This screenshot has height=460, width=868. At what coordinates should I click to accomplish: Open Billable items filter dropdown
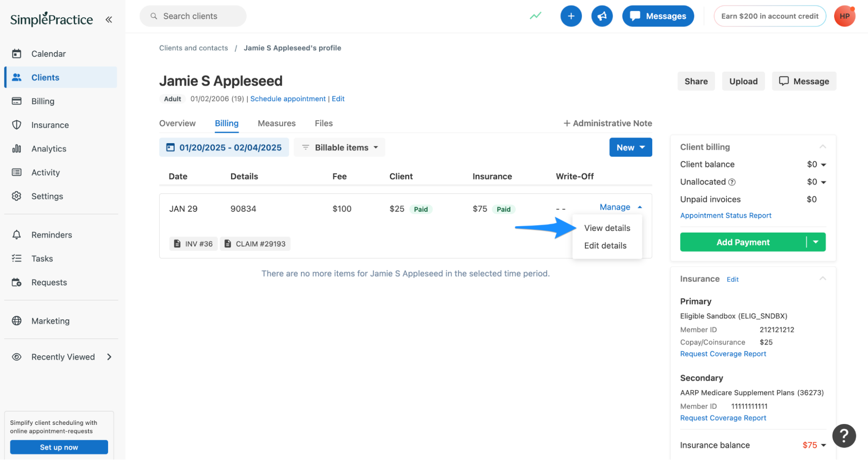(x=340, y=148)
